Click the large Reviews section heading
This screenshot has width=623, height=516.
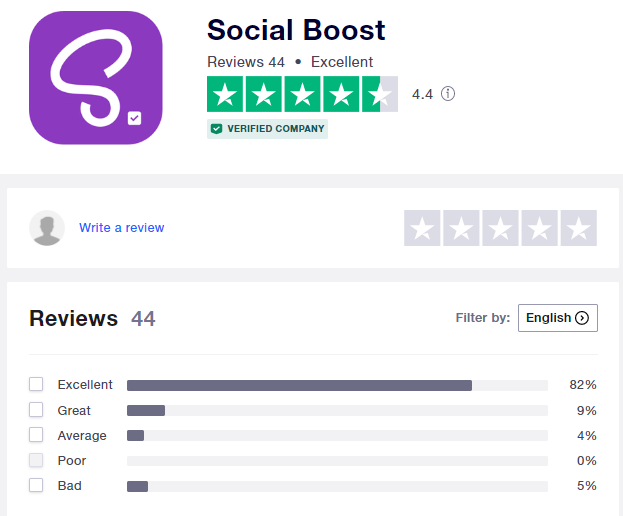pyautogui.click(x=74, y=319)
